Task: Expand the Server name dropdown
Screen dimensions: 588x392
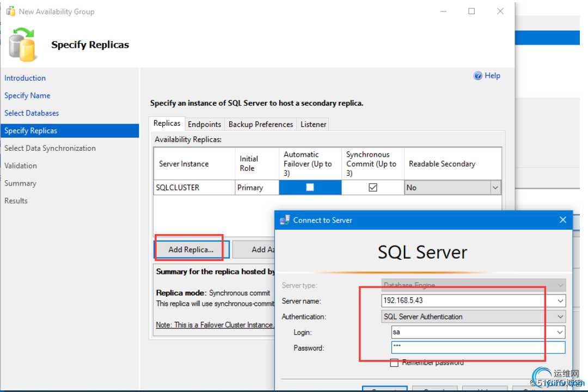Action: [x=560, y=301]
